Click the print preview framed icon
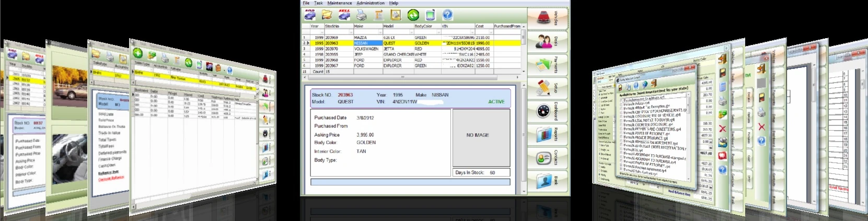868x221 pixels. coord(396,15)
